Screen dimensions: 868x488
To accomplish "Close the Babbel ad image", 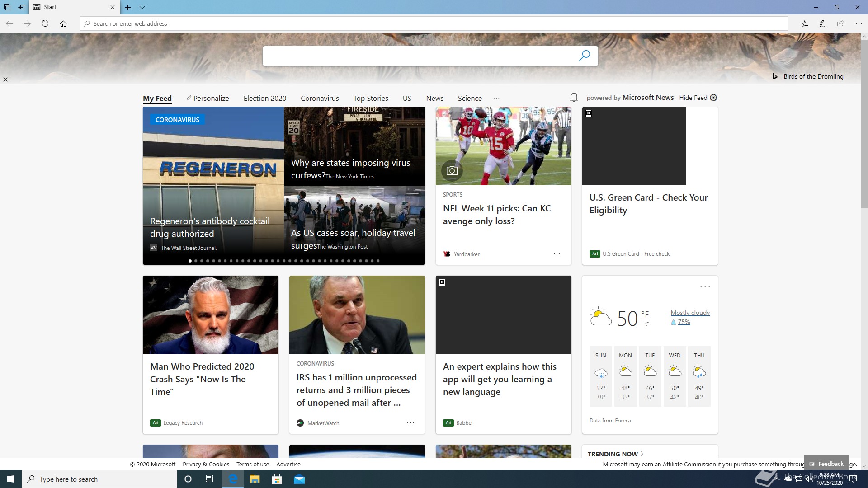I will (x=442, y=282).
